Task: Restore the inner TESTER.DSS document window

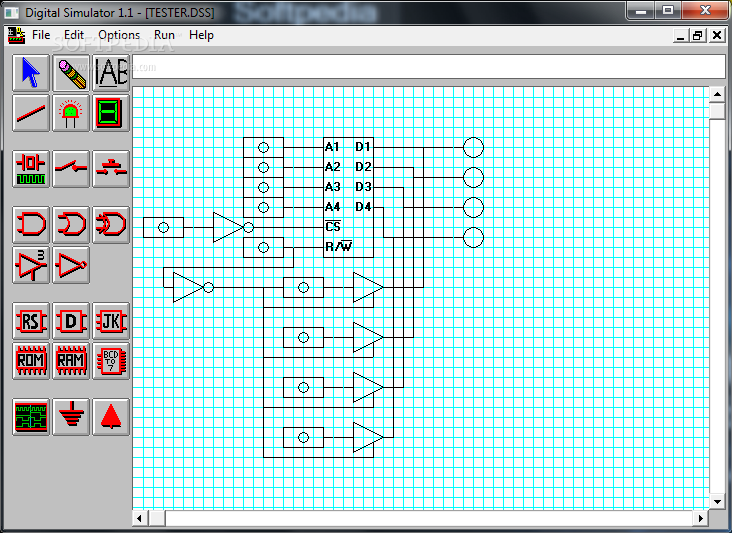Action: point(698,35)
